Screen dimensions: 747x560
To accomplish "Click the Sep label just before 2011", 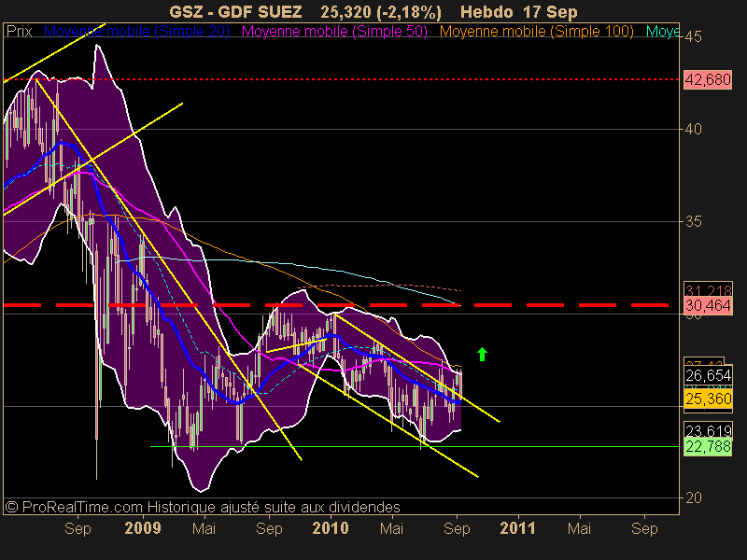I will pos(457,528).
